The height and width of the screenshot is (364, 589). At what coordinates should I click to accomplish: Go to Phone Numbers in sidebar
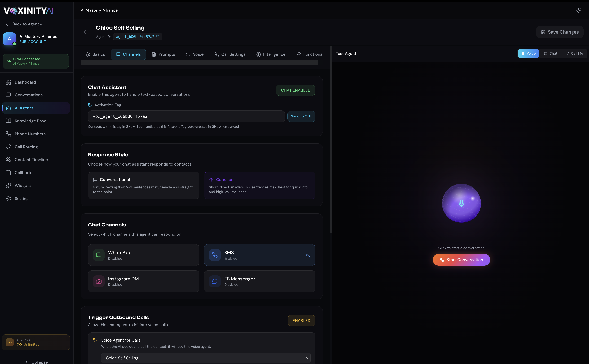(x=36, y=134)
